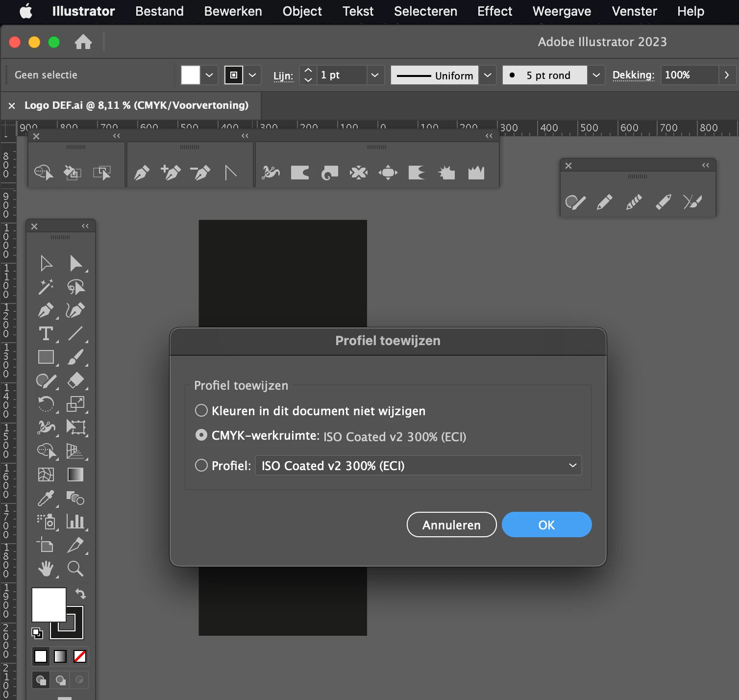Collapse the main toolbox panel
This screenshot has height=700, width=739.
tap(85, 226)
